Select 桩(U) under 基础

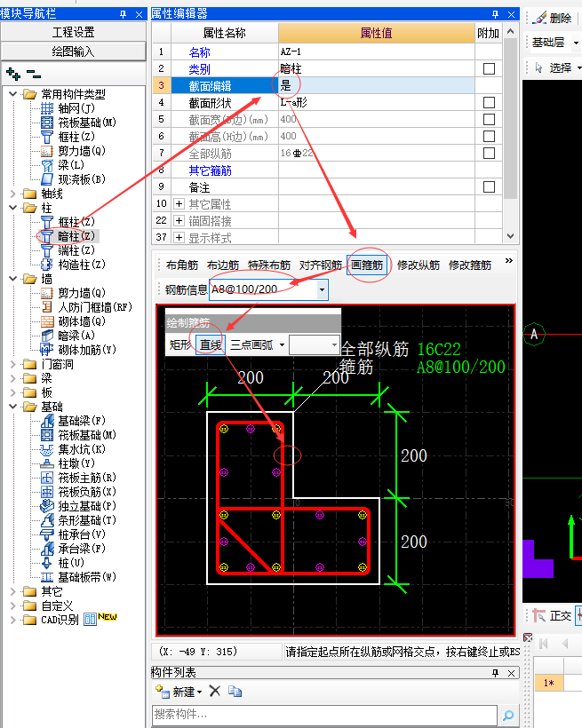coord(71,563)
